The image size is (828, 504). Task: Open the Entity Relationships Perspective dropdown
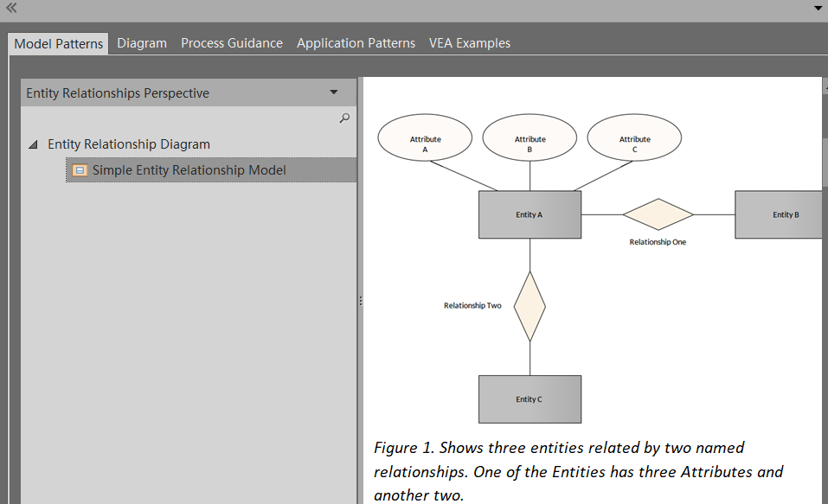point(333,93)
